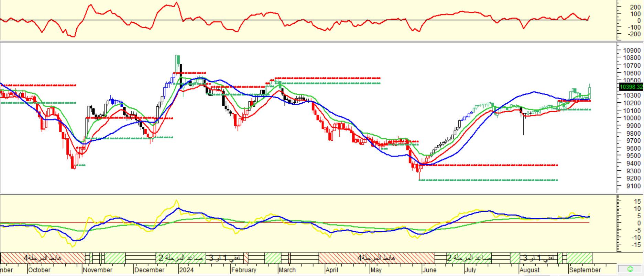Image resolution: width=644 pixels, height=276 pixels.
Task: Click the افقي 1 او 3 stage band above January 2024
Action: (x=224, y=258)
